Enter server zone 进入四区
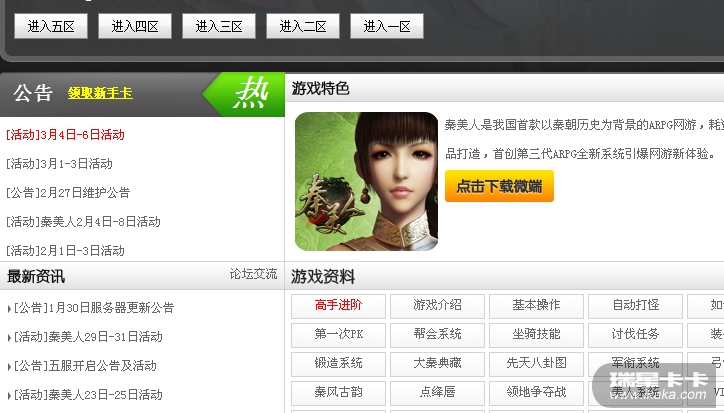 (135, 26)
